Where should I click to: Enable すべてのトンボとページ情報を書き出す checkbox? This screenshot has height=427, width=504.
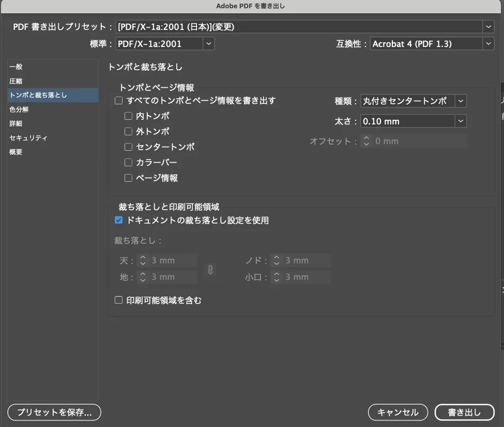118,100
